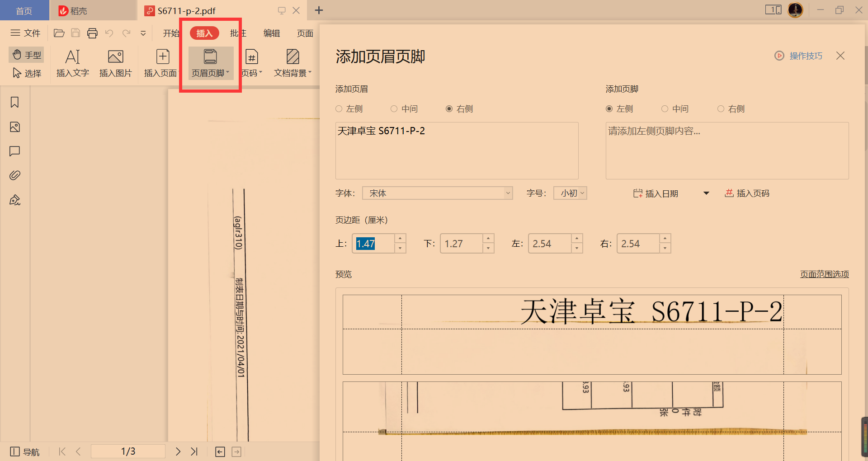868x461 pixels.
Task: Open the attachments paperclip panel
Action: (x=15, y=175)
